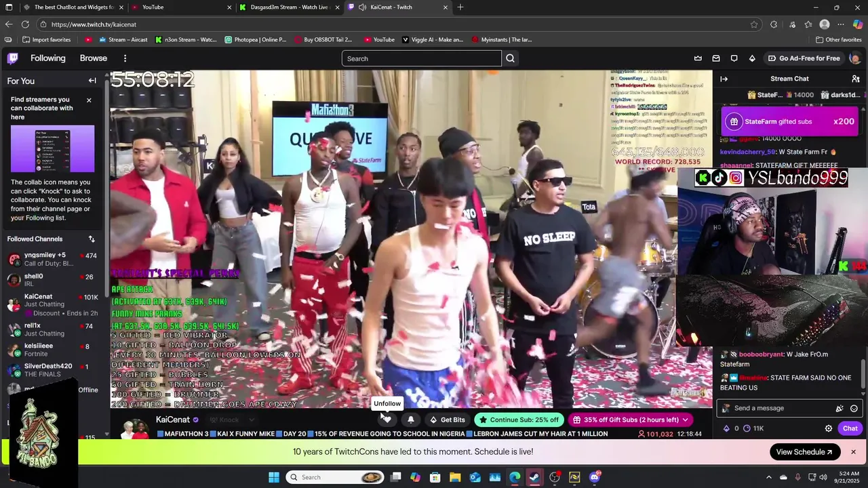Open the Following page
The height and width of the screenshot is (488, 868).
[48, 58]
